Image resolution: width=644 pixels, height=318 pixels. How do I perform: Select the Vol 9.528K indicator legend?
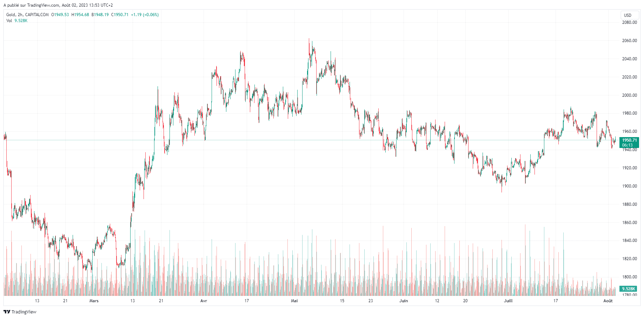pyautogui.click(x=17, y=21)
